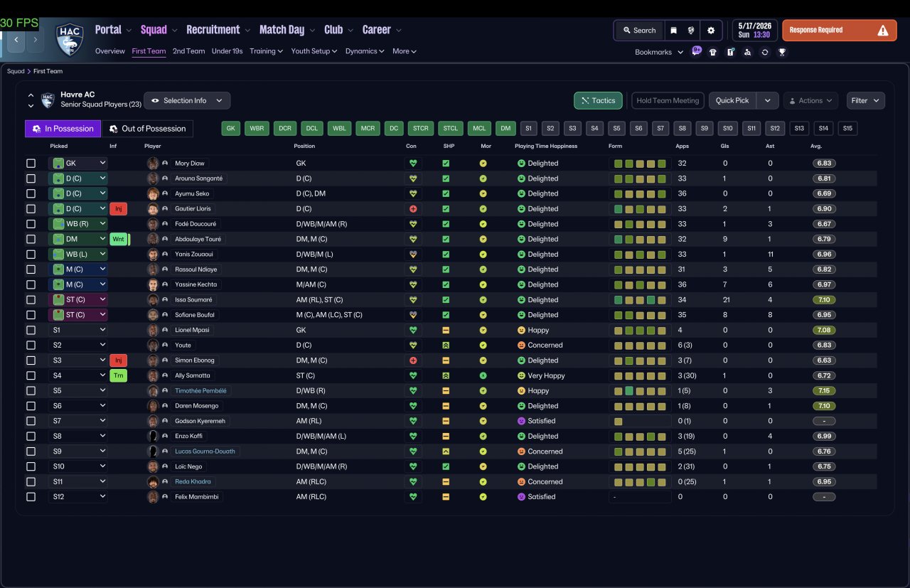Screen dimensions: 910x588
Task: Click the shirt icon in bookmarks bar
Action: point(713,52)
